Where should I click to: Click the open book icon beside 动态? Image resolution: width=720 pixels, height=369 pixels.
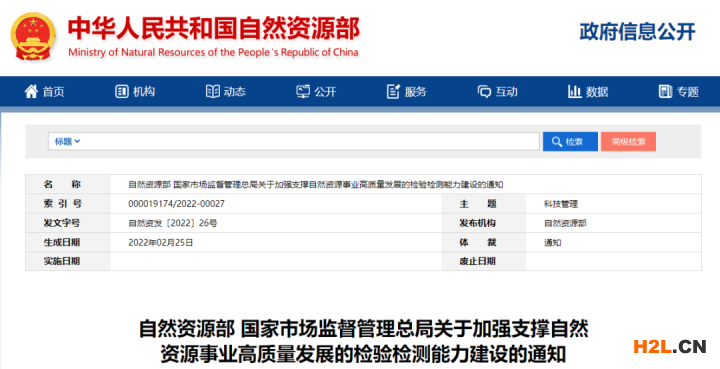coord(213,91)
